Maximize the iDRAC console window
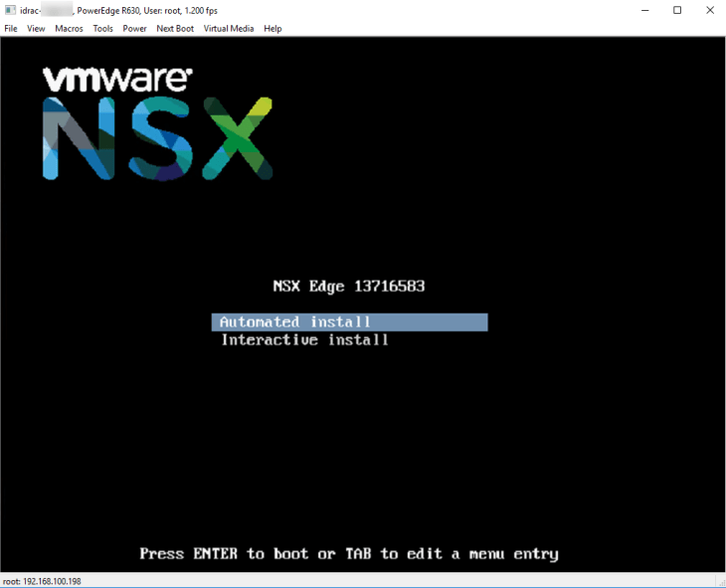This screenshot has width=726, height=588. tap(677, 10)
